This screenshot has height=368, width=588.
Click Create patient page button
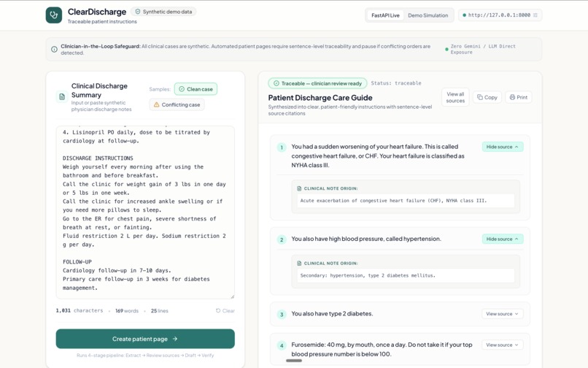145,339
